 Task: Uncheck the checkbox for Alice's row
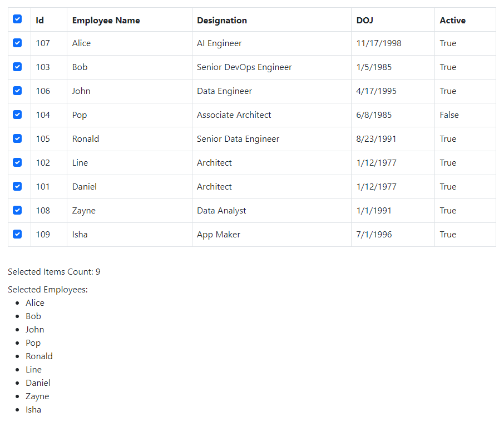point(17,42)
